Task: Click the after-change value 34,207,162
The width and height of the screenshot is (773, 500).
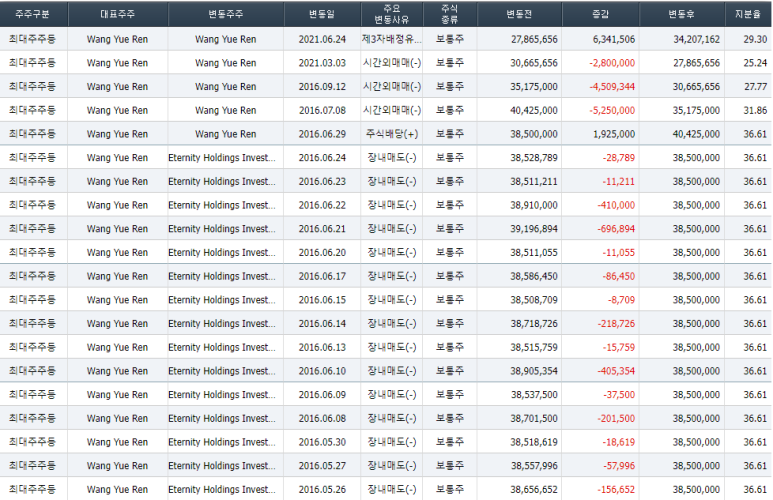Action: [x=697, y=39]
